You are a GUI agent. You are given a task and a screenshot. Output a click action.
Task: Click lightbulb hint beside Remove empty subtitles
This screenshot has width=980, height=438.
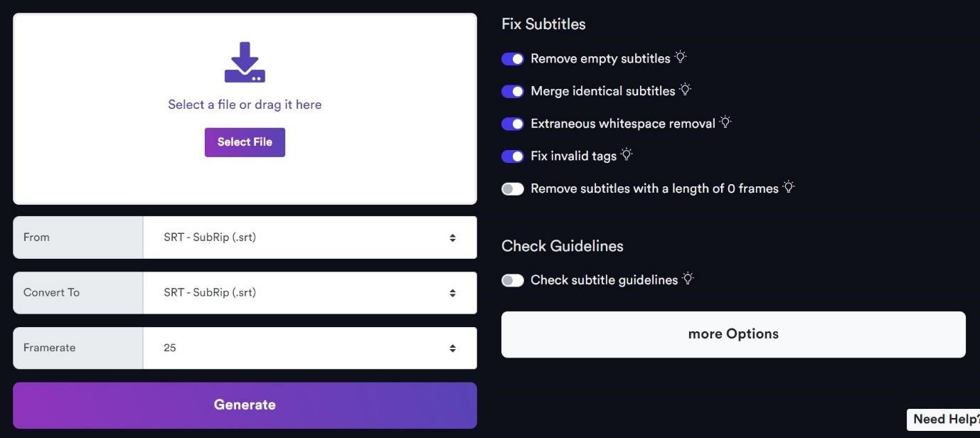[x=681, y=57]
